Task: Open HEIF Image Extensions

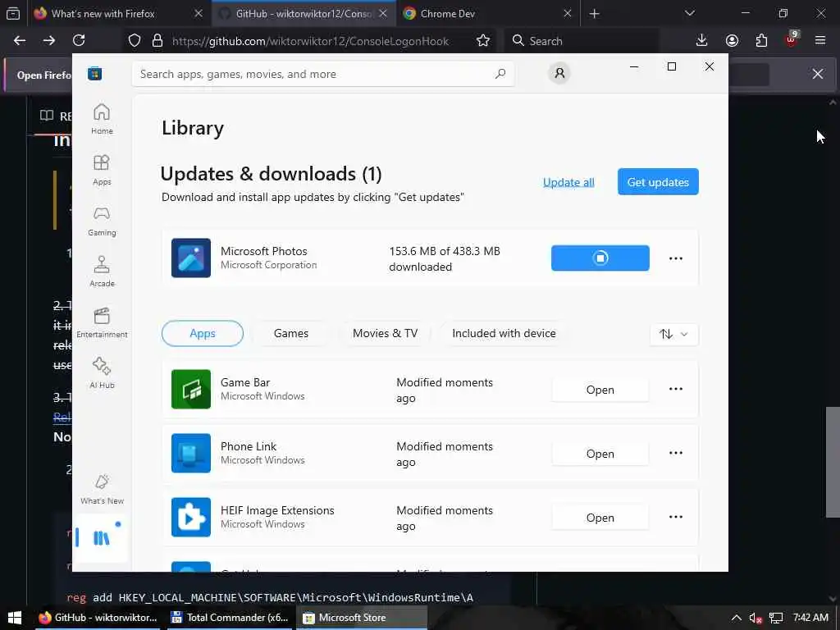Action: (x=600, y=518)
